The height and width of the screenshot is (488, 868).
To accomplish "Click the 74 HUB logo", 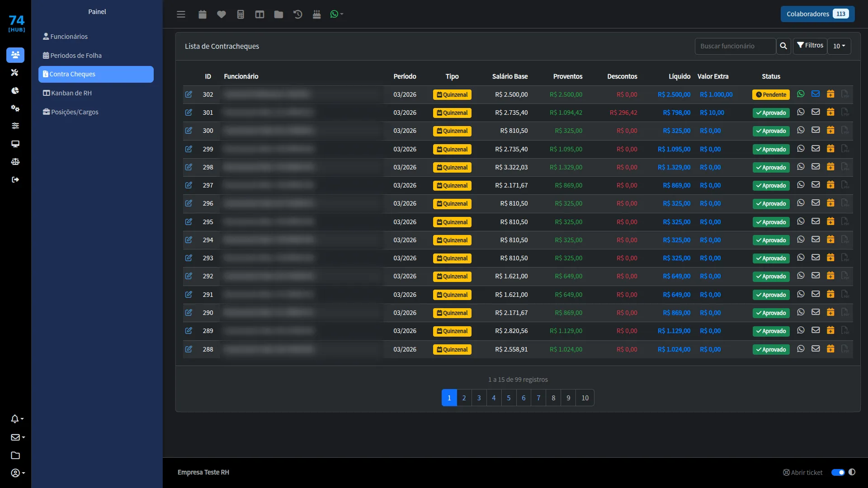I will tap(17, 23).
